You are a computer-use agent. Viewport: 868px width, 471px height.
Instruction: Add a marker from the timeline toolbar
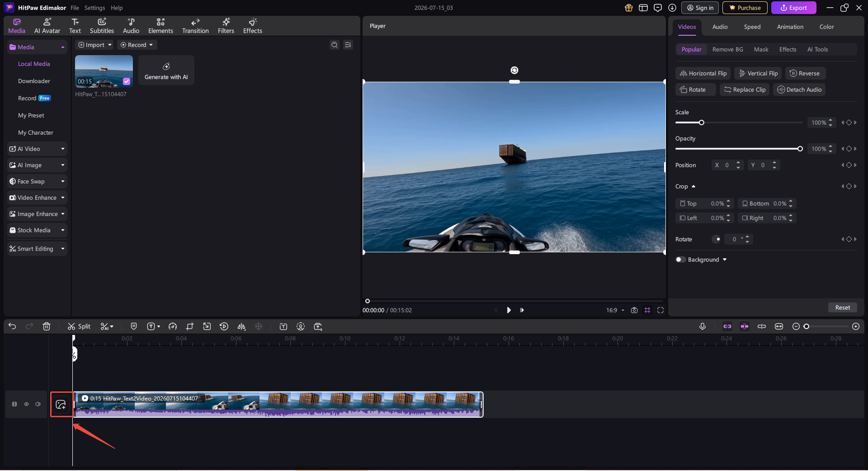[134, 326]
